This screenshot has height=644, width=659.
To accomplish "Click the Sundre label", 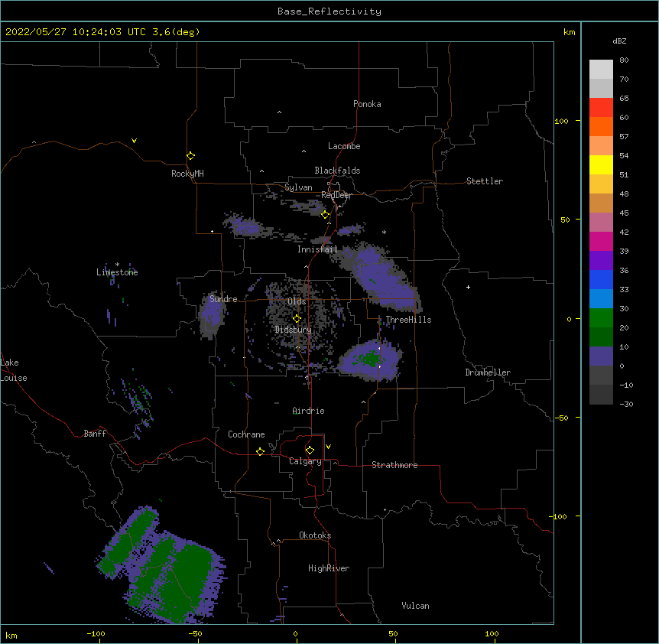I will click(223, 299).
